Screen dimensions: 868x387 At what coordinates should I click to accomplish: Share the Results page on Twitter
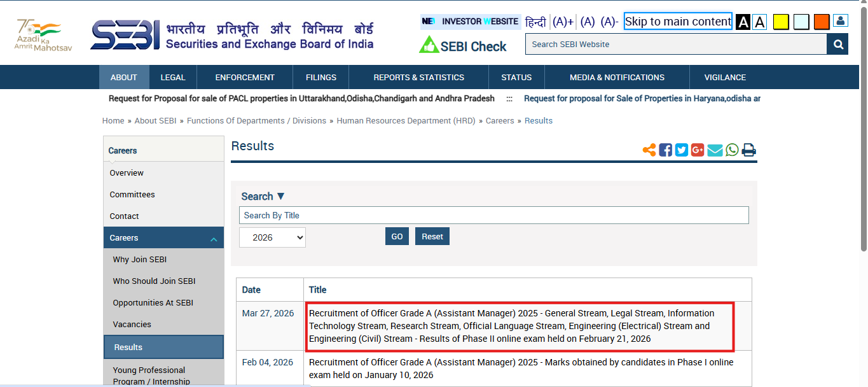click(x=682, y=150)
